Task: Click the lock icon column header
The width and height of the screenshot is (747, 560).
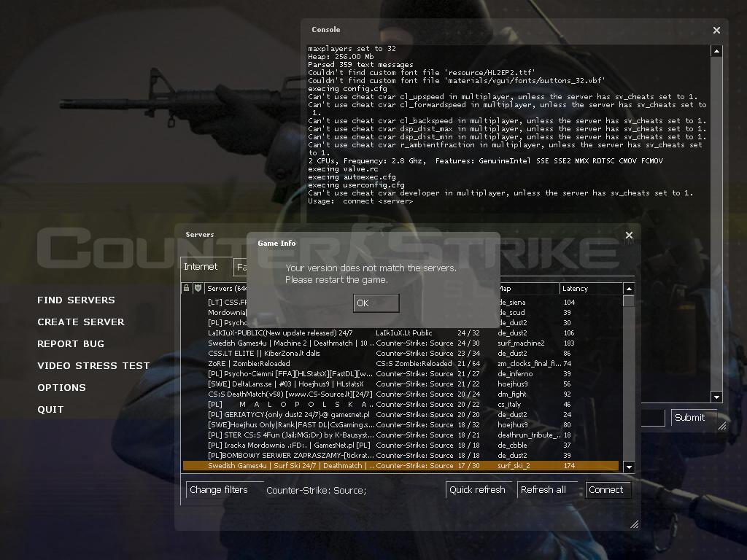Action: pyautogui.click(x=186, y=288)
